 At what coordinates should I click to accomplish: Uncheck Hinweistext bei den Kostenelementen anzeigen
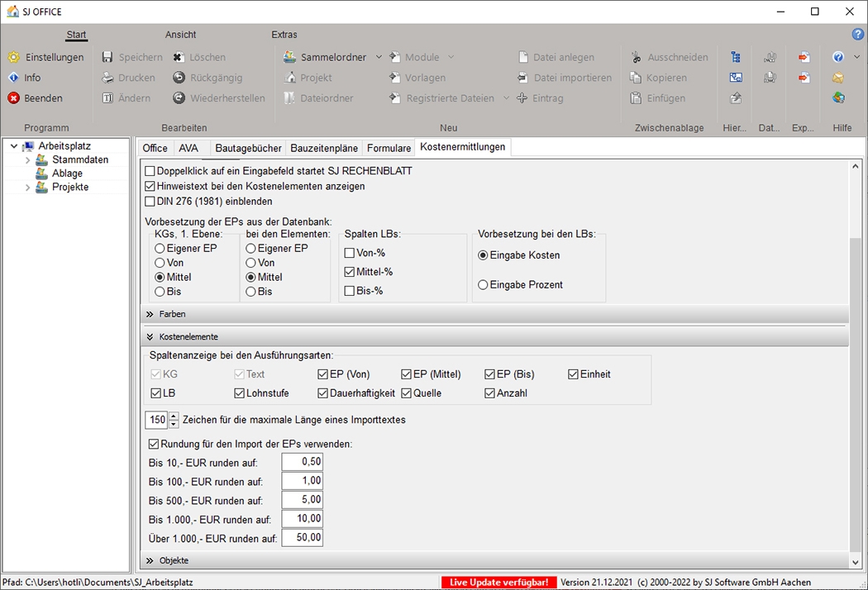150,186
